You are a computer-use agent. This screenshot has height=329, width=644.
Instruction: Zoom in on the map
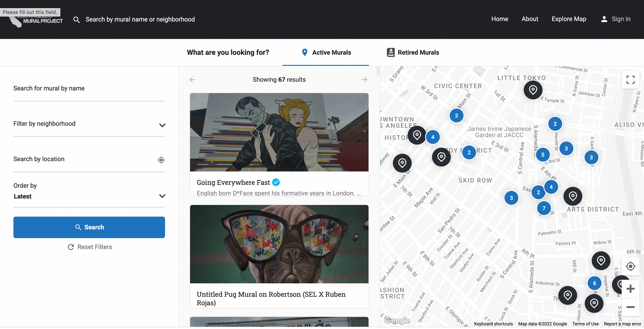630,289
